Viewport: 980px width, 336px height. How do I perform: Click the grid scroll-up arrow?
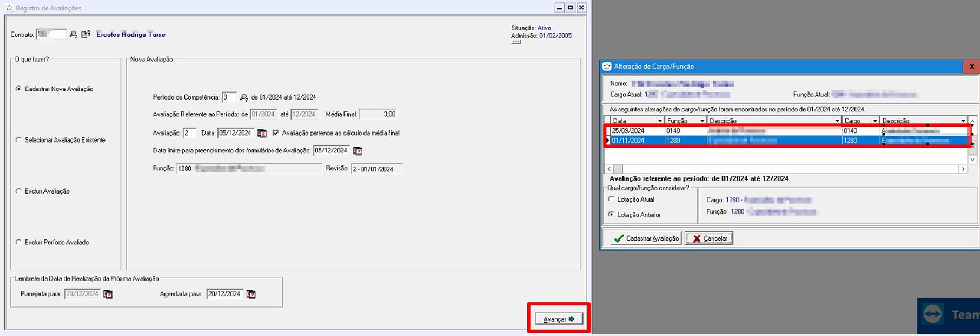(x=972, y=121)
